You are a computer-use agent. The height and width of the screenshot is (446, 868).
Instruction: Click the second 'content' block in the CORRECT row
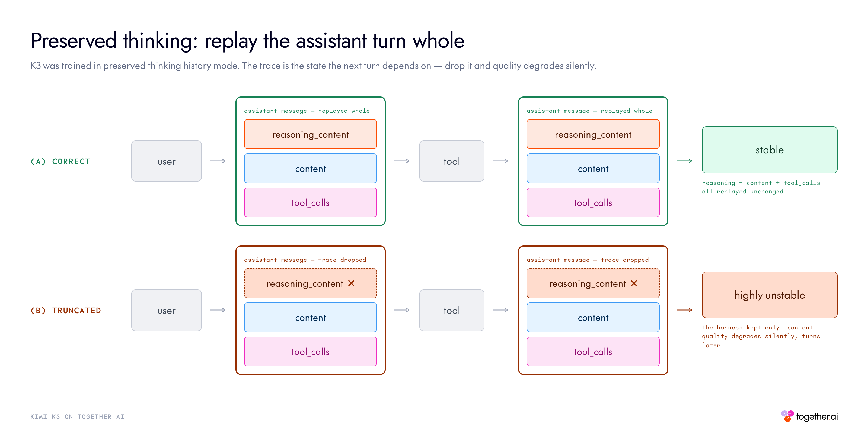click(x=593, y=168)
